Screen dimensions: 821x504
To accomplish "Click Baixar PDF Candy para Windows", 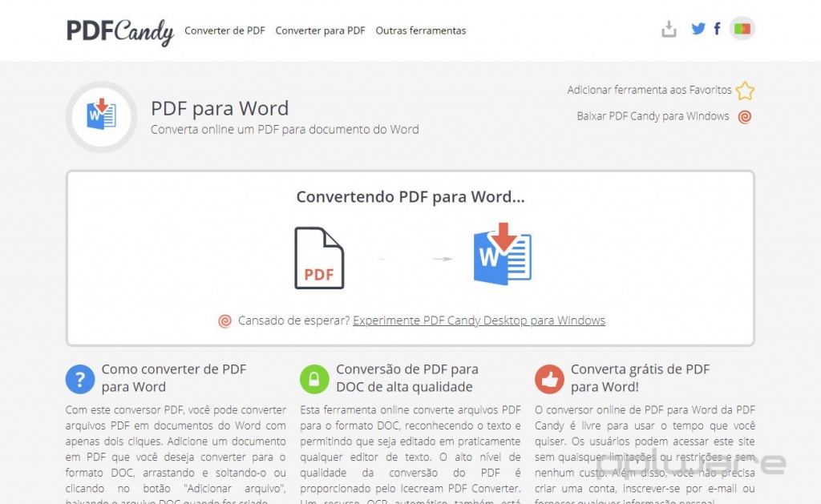I will coord(655,116).
